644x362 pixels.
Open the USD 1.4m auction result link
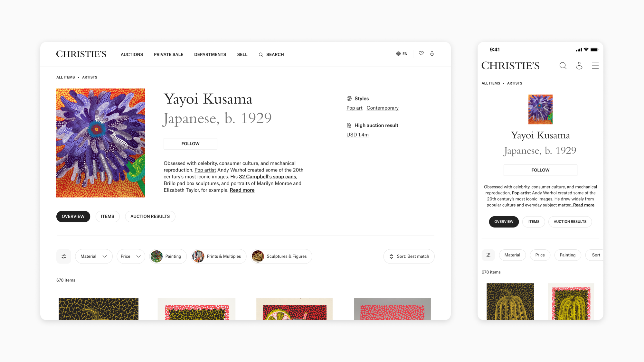pyautogui.click(x=357, y=135)
